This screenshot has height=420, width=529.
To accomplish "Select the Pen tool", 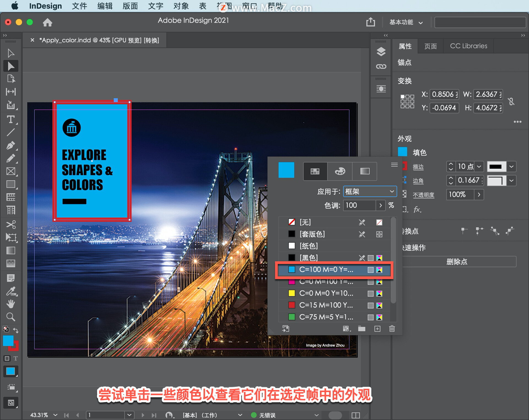I will (11, 145).
